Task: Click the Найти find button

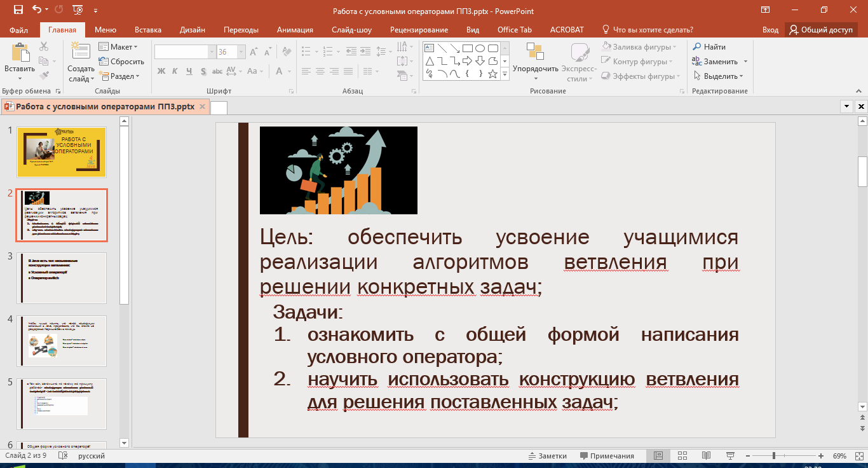Action: [709, 47]
